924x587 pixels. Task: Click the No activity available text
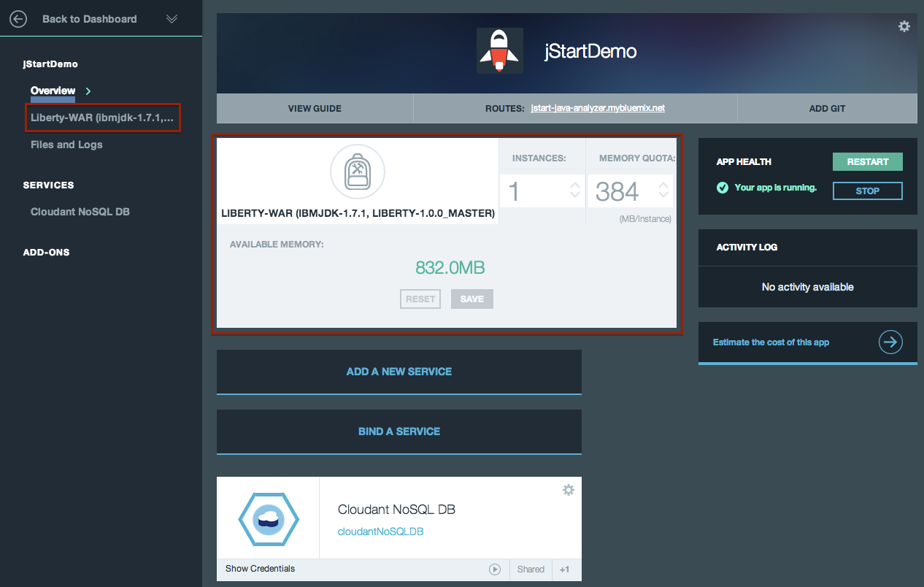point(807,287)
